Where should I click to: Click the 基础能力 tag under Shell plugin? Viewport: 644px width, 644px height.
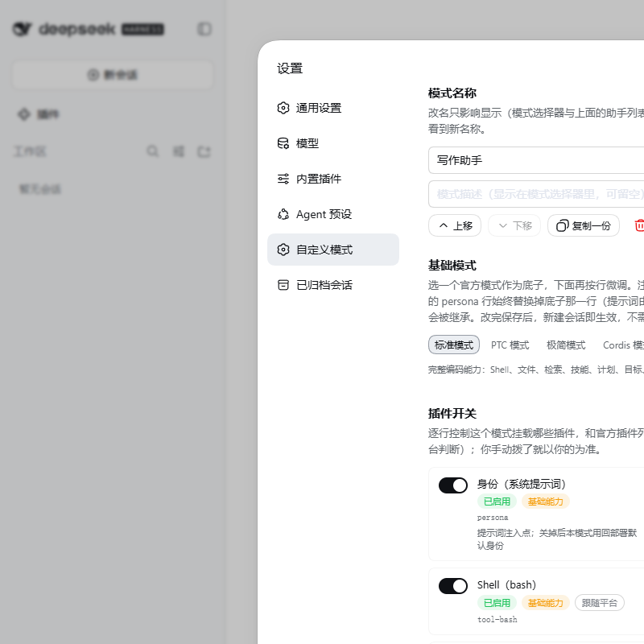[546, 603]
